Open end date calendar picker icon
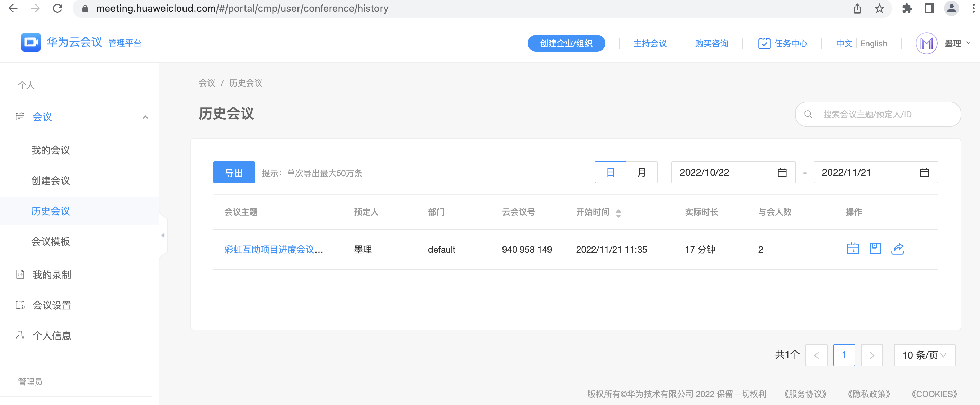The height and width of the screenshot is (405, 980). (x=924, y=173)
